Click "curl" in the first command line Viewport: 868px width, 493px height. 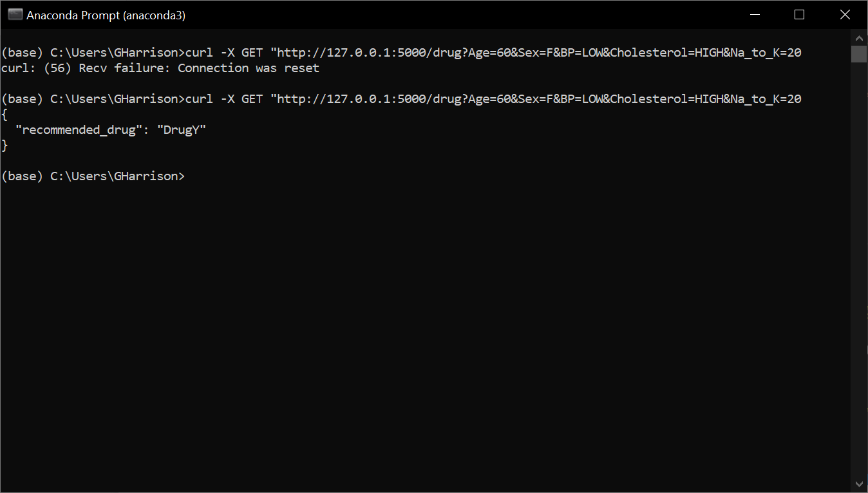pos(199,53)
